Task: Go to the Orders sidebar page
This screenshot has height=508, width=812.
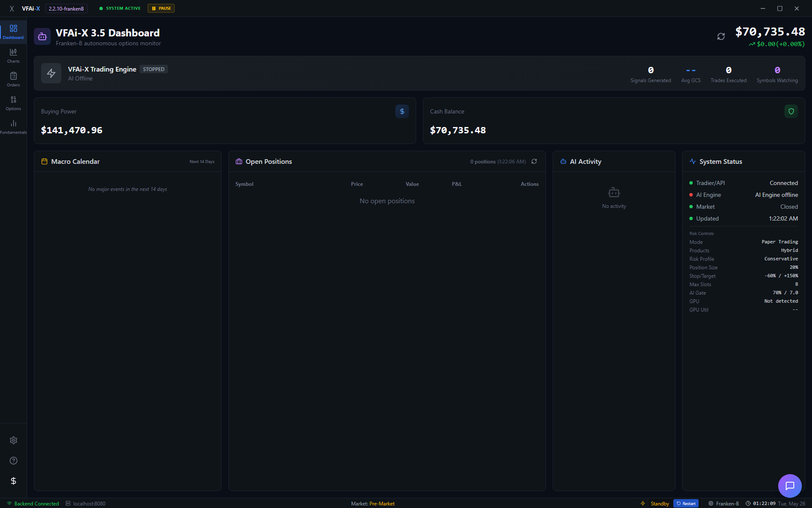Action: tap(13, 80)
